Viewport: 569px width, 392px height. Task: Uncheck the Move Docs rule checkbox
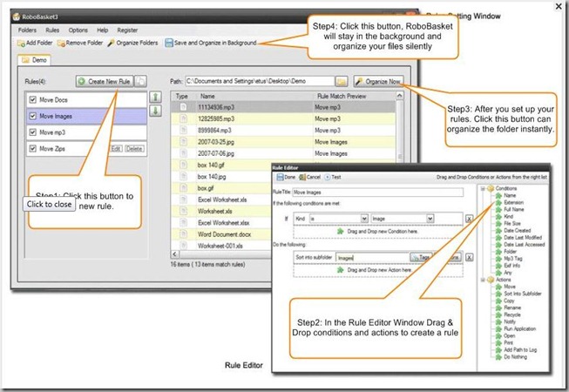tap(32, 99)
